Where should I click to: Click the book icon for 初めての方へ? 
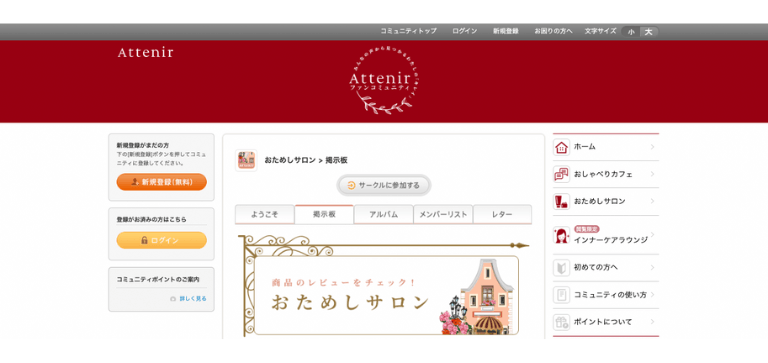(x=561, y=267)
